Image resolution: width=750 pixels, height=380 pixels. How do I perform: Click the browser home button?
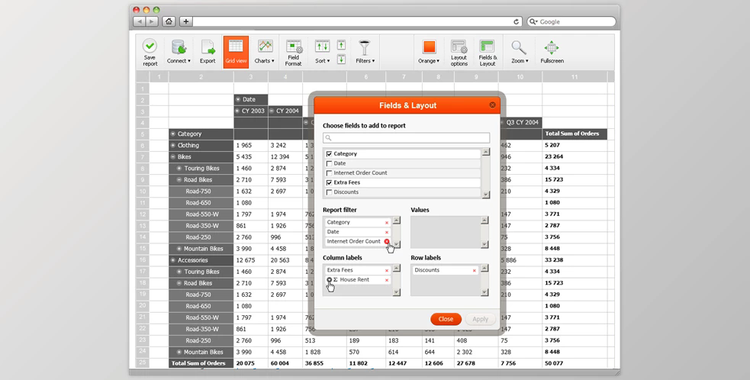(x=168, y=22)
